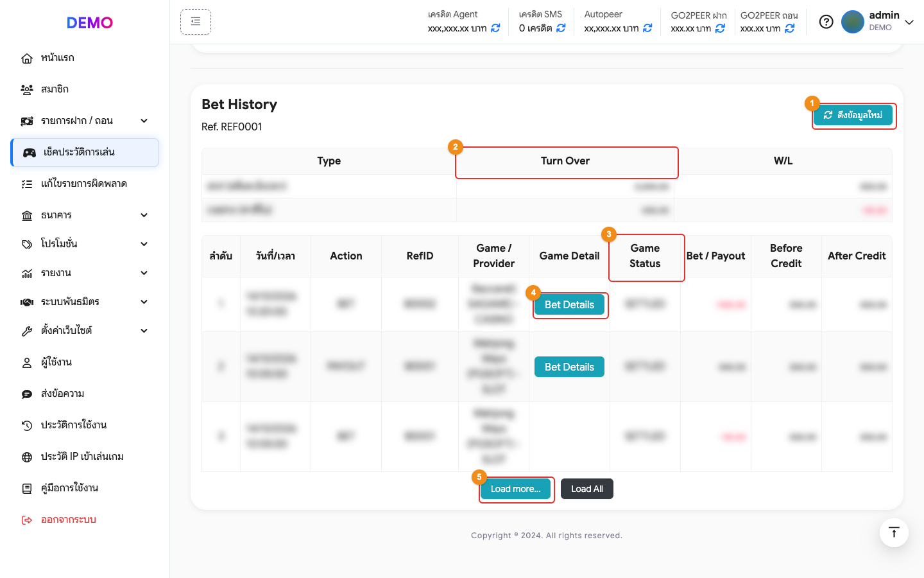Refresh the SMS credit icon

[x=561, y=28]
